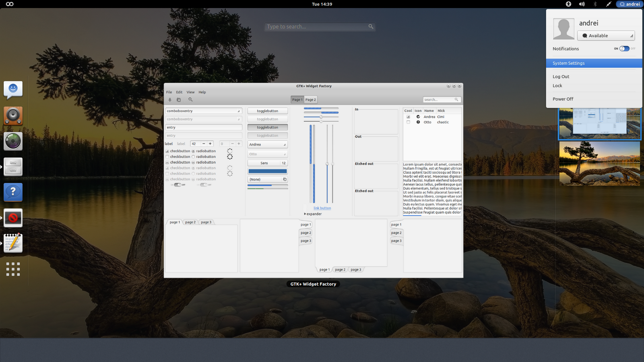
Task: Click the checkmark icon beside Andrea in the list
Action: 418,117
